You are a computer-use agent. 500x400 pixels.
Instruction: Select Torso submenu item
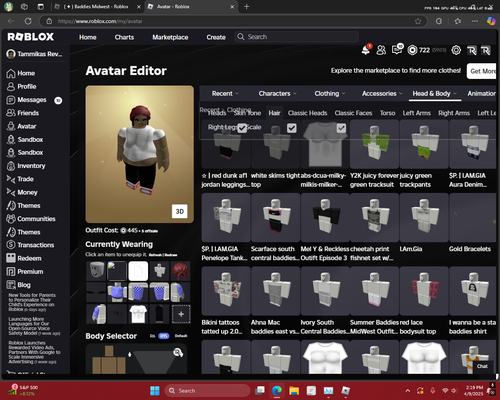point(387,113)
